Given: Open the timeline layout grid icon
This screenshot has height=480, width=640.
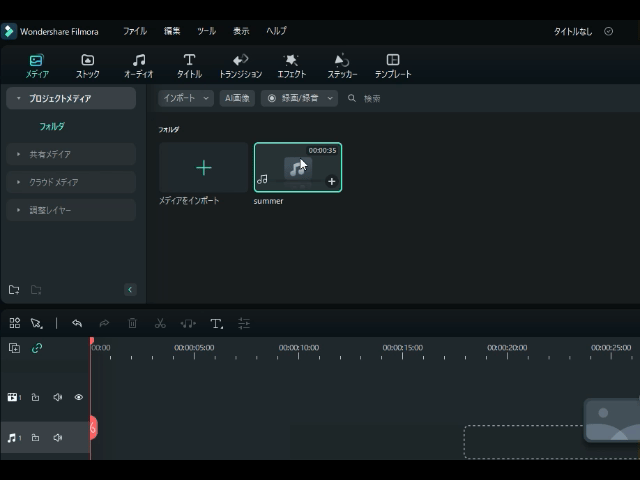Looking at the screenshot, I should 15,323.
